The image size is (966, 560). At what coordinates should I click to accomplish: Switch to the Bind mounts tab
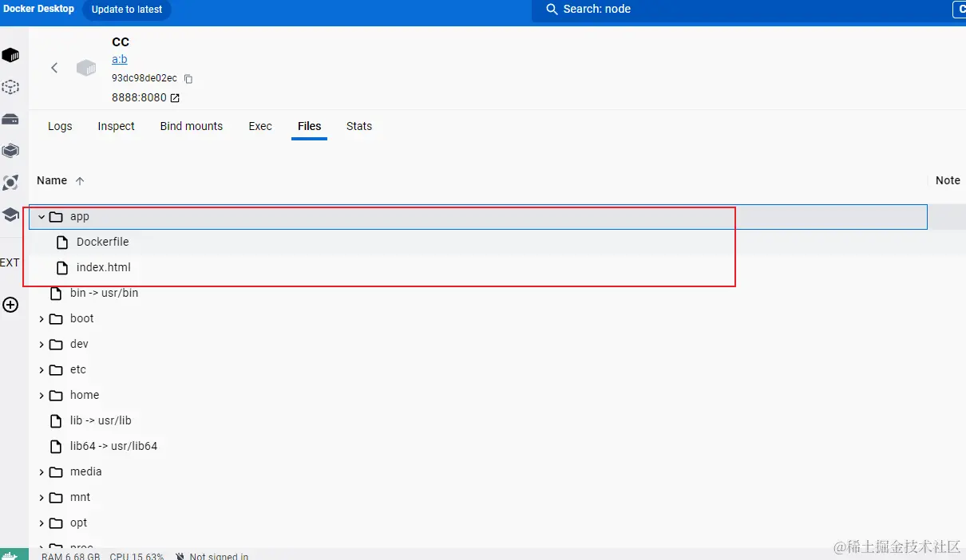pos(192,126)
